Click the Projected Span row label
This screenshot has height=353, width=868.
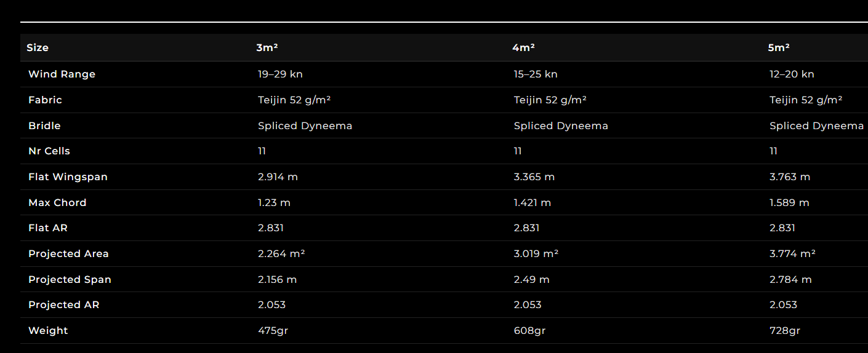point(70,280)
